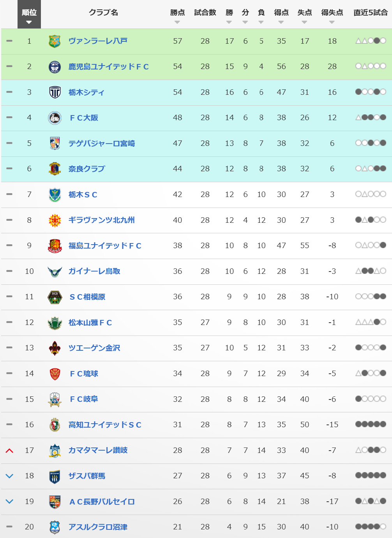Click the red up arrow beside rank 17
Image resolution: width=392 pixels, height=538 pixels.
pyautogui.click(x=10, y=451)
